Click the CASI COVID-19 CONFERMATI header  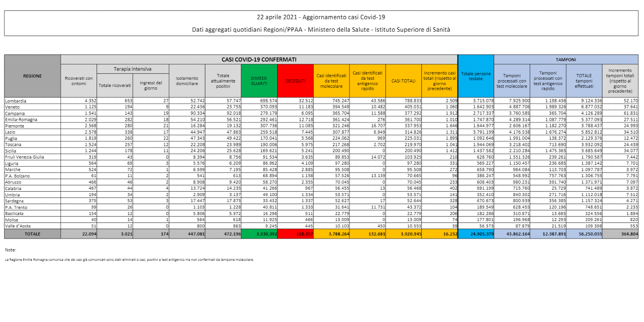coord(259,60)
